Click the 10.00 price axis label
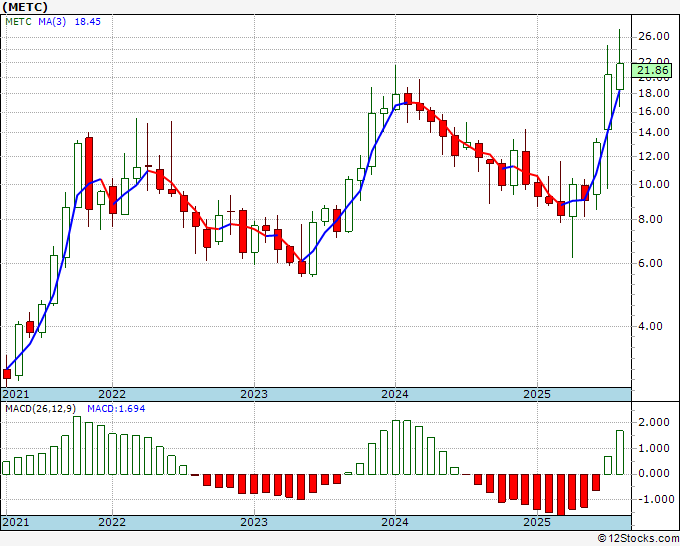The height and width of the screenshot is (546, 680). (x=654, y=184)
